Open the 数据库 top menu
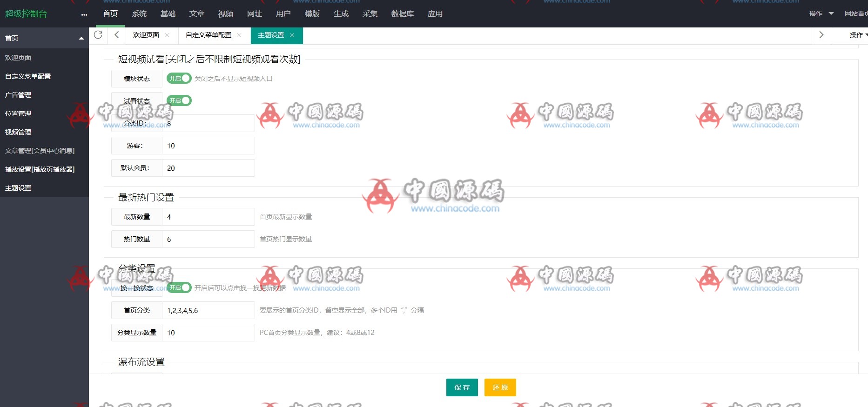The image size is (868, 407). pos(403,13)
